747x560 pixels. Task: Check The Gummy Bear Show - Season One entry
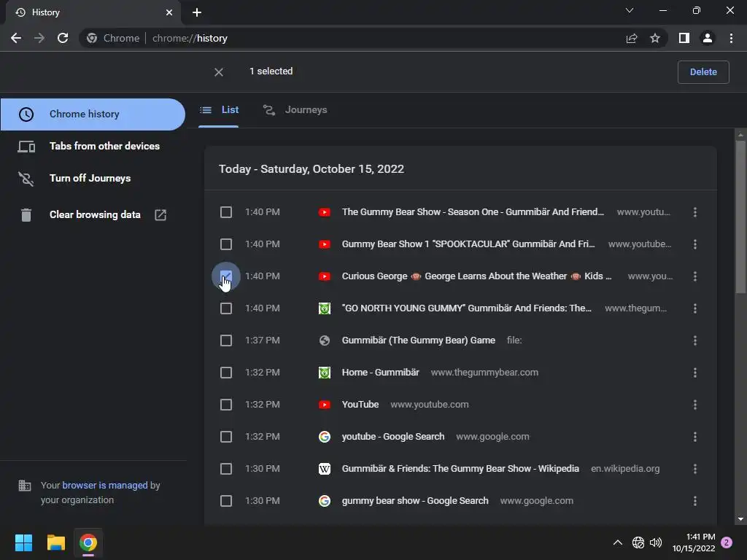(x=226, y=212)
